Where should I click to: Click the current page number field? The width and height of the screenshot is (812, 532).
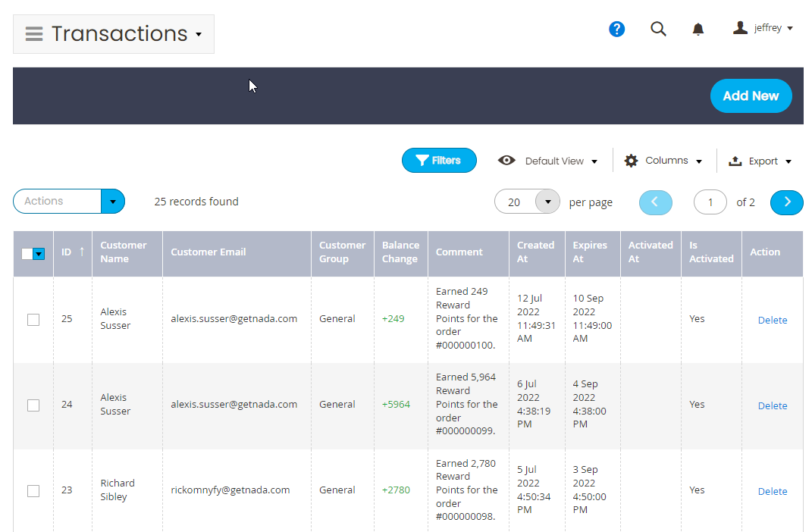[710, 202]
